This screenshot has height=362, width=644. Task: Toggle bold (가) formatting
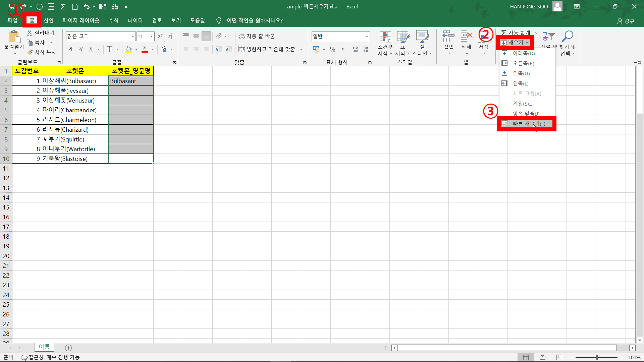click(71, 49)
